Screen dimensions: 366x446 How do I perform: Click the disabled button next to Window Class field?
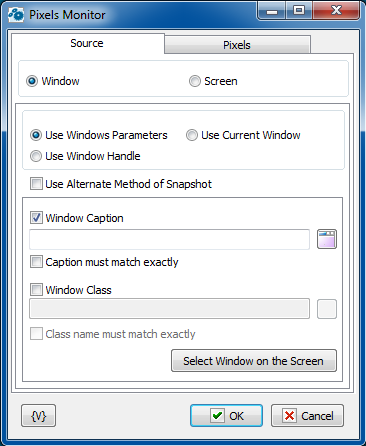[x=327, y=309]
